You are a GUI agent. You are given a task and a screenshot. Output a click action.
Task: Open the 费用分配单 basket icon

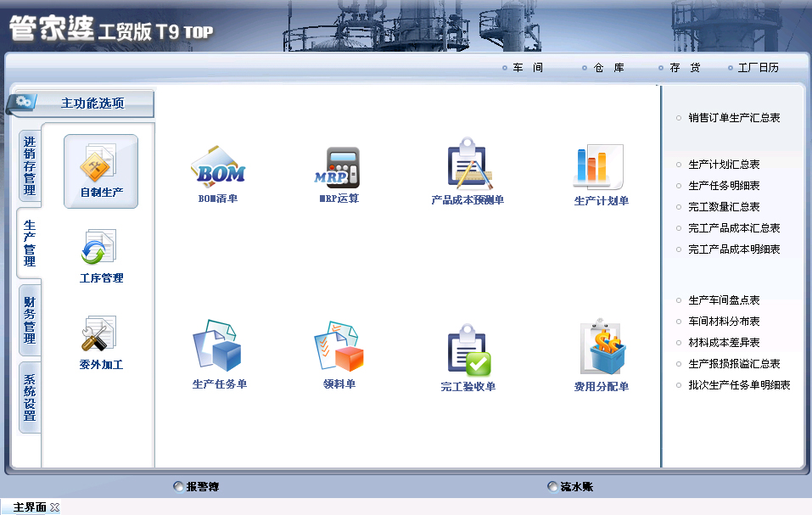tap(601, 349)
